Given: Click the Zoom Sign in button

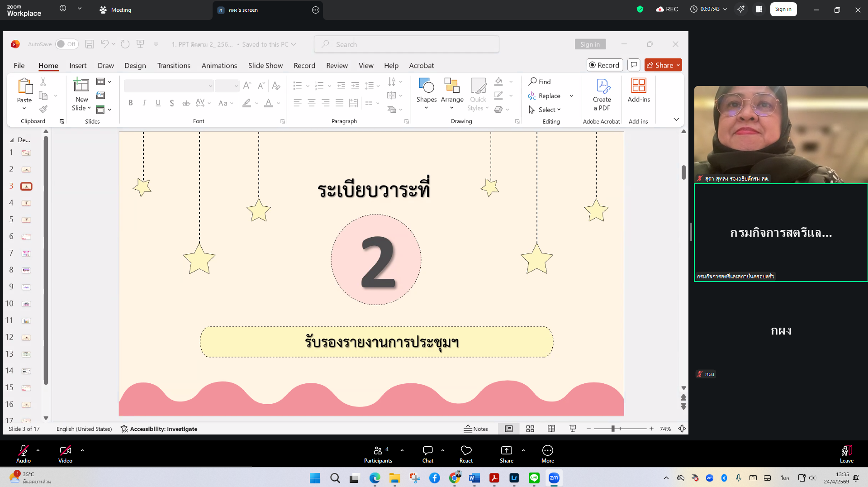Looking at the screenshot, I should click(783, 10).
